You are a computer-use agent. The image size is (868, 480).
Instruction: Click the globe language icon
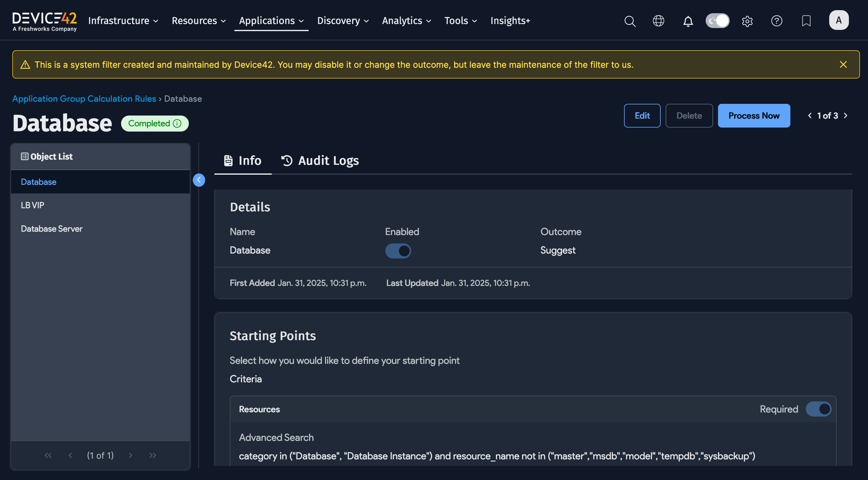coord(659,21)
